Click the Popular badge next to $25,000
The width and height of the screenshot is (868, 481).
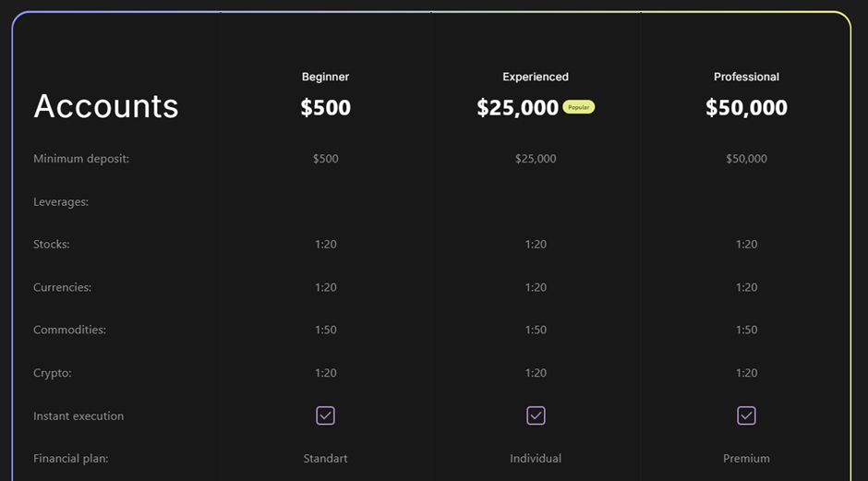coord(578,107)
